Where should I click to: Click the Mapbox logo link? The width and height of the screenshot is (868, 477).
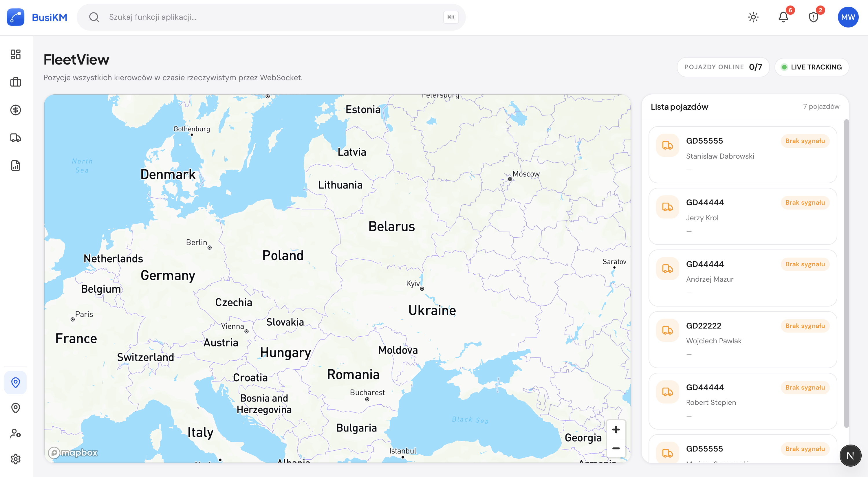click(73, 452)
